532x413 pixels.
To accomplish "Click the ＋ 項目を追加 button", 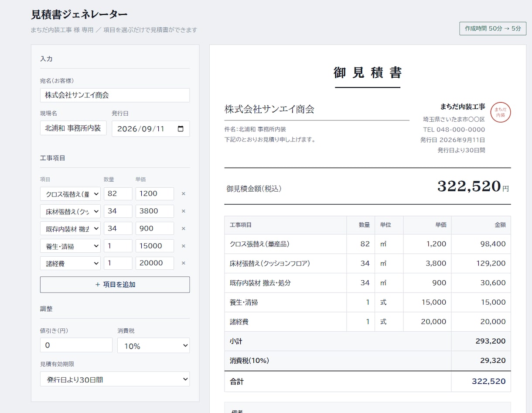I will point(115,285).
